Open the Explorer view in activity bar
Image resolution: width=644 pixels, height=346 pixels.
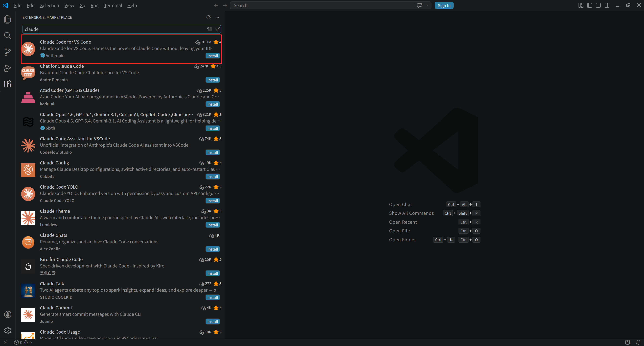(8, 19)
